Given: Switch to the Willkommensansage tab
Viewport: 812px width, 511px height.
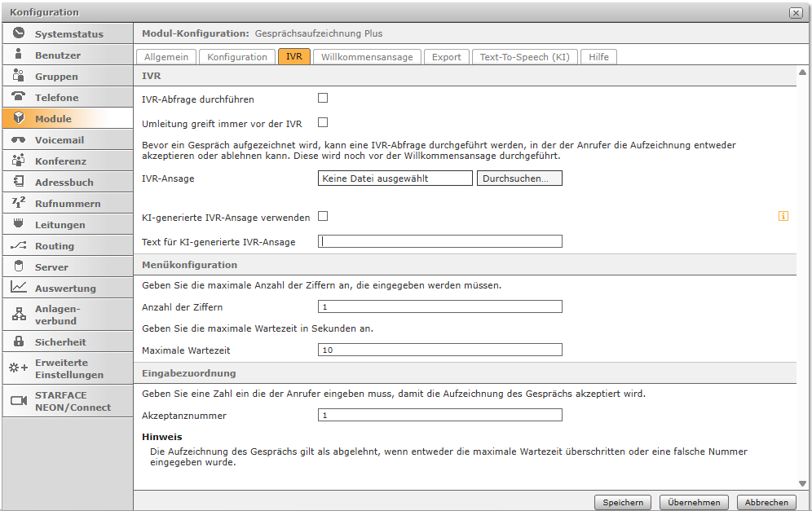Looking at the screenshot, I should tap(368, 57).
